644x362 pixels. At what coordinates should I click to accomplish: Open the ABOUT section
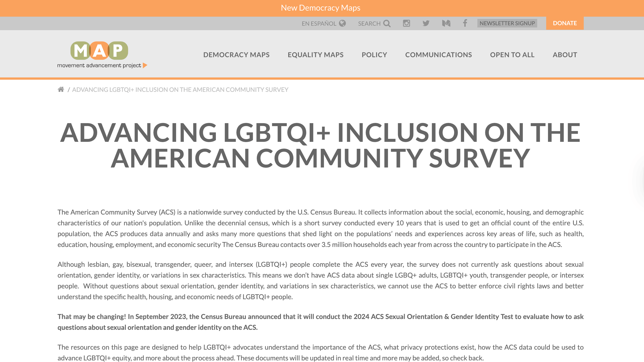point(565,54)
